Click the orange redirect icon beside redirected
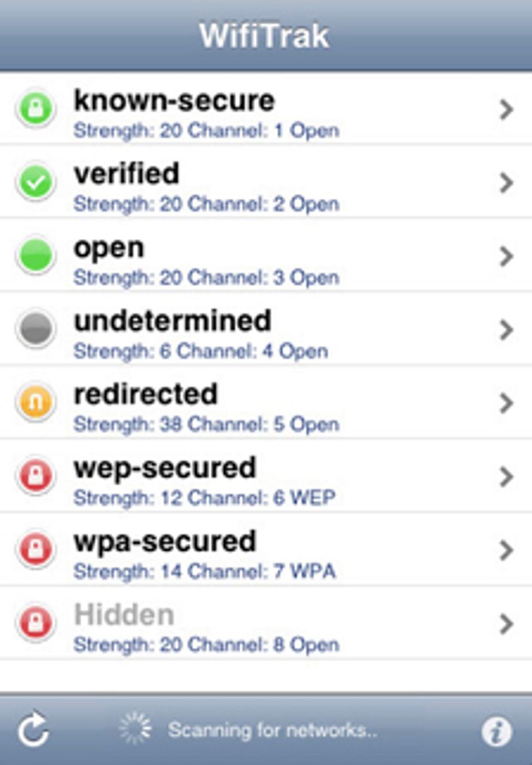The width and height of the screenshot is (532, 765). click(x=35, y=402)
